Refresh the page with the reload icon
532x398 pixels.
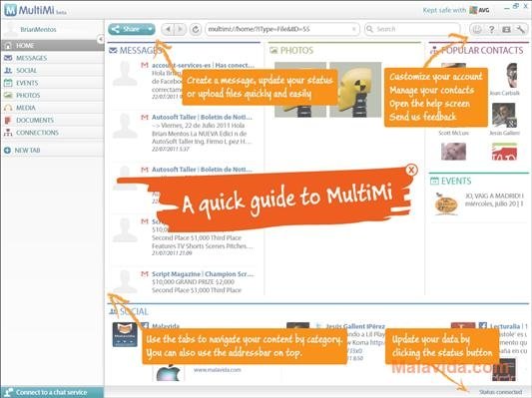click(x=196, y=29)
